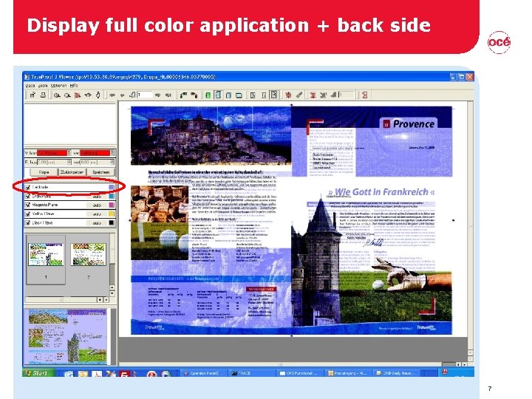Viewport: 532px width, 399px height.
Task: Switch to CHIP Daily News taskbar item
Action: pos(395,373)
